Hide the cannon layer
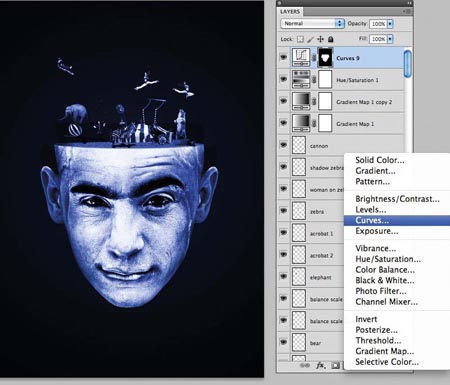The height and width of the screenshot is (385, 450). 283,145
